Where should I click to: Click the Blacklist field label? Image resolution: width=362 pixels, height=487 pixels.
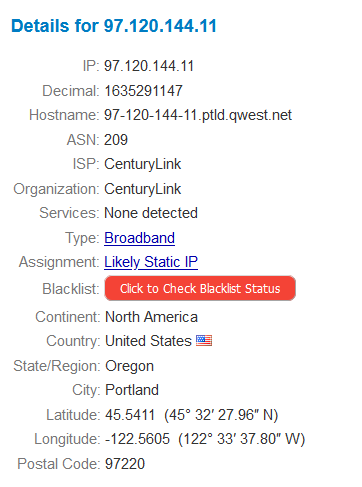[x=71, y=289]
